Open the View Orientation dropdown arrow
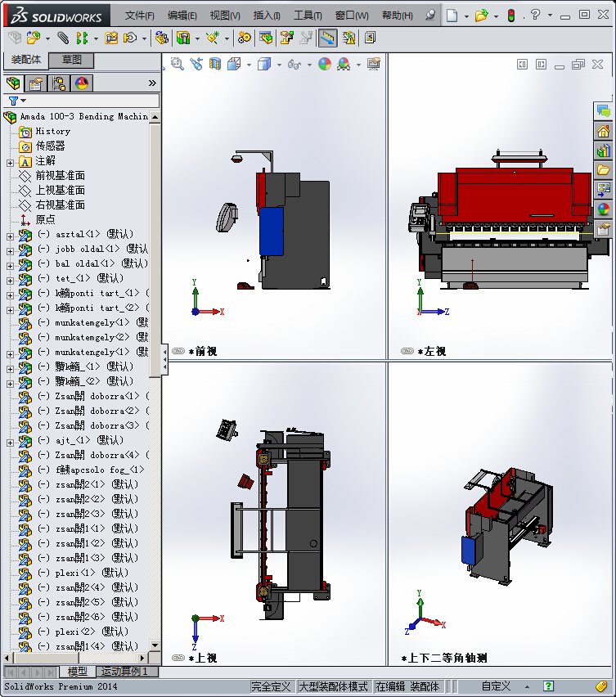The height and width of the screenshot is (697, 616). pyautogui.click(x=249, y=65)
